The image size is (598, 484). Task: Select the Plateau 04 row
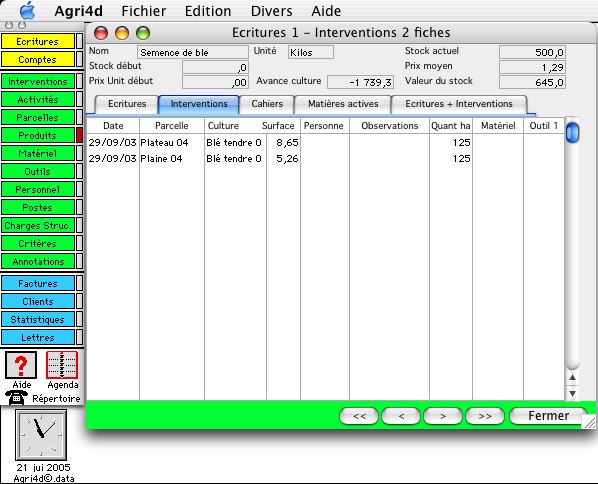(x=325, y=143)
